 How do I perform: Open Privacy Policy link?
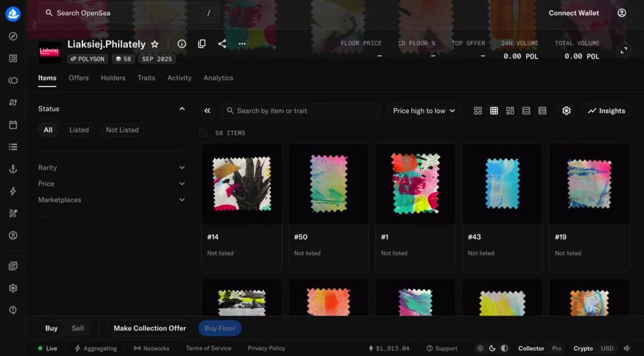[266, 348]
